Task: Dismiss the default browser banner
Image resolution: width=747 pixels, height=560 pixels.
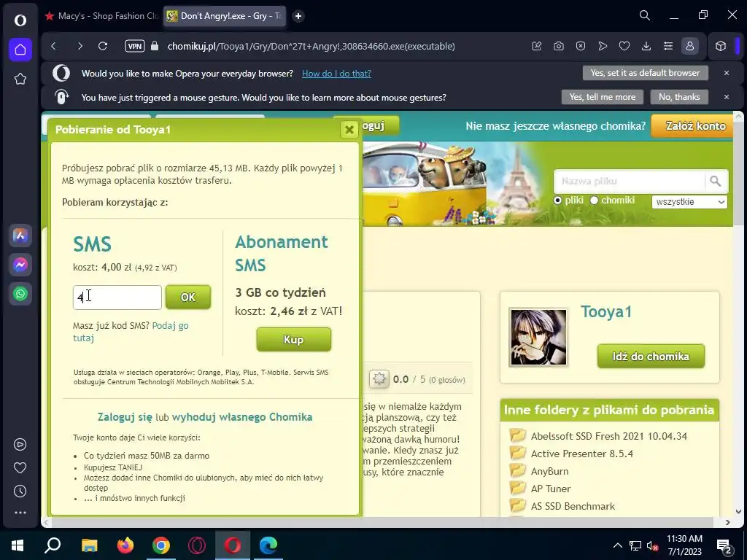Action: (x=727, y=73)
